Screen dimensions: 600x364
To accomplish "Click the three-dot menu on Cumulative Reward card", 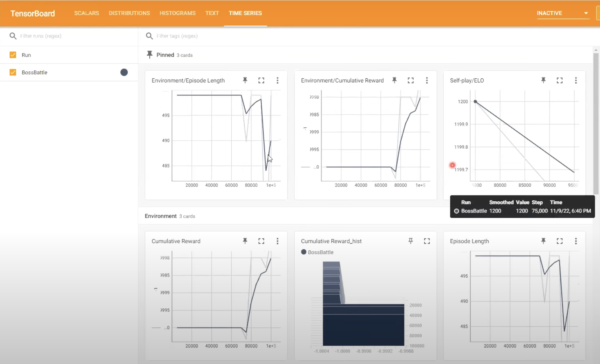I will pos(277,241).
